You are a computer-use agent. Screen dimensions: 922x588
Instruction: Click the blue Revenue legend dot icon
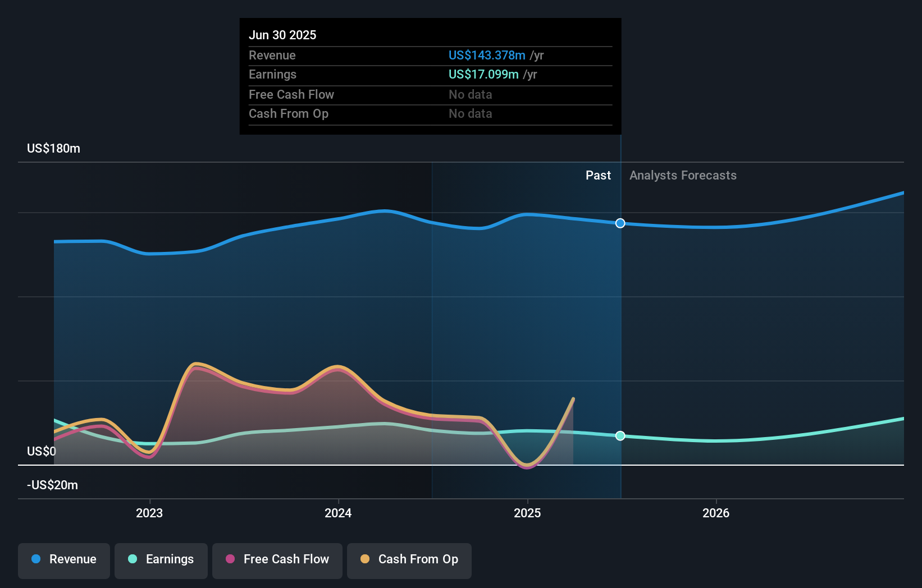(x=35, y=559)
